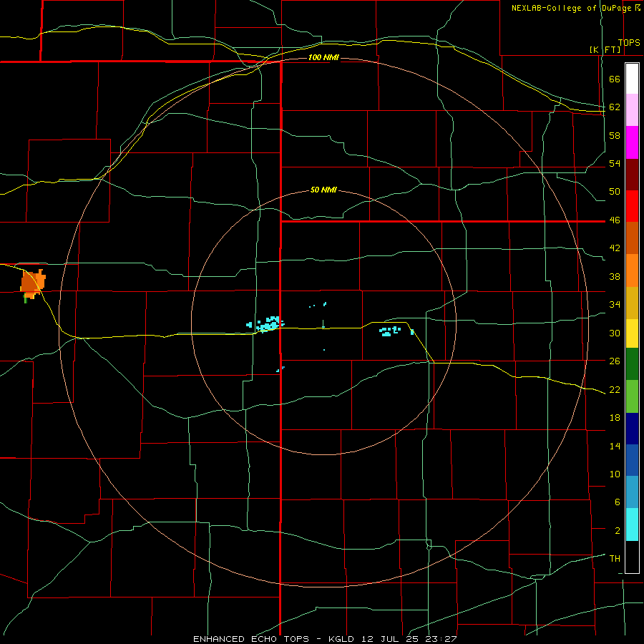Click the legend value 30
Viewport: 644px width, 644px height.
[615, 333]
